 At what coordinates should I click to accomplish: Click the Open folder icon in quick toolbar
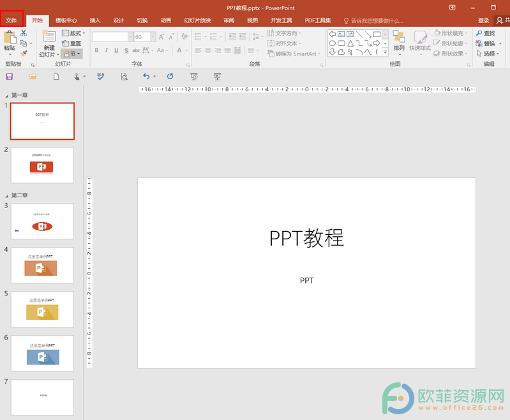33,77
